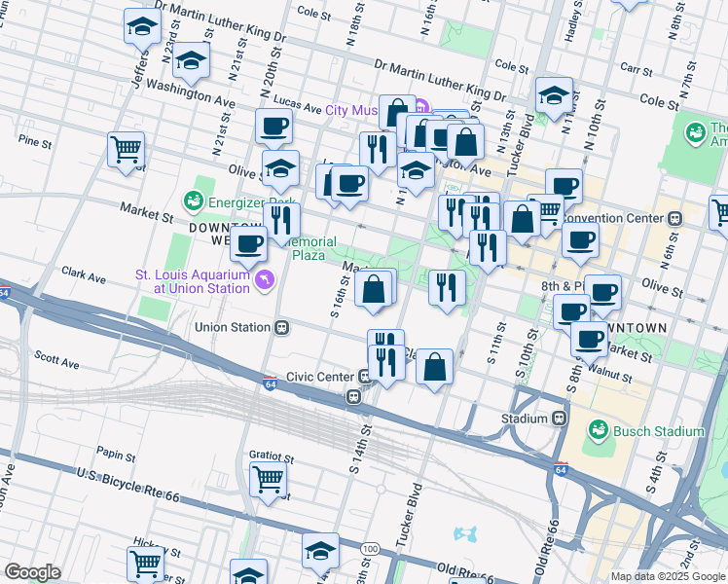The height and width of the screenshot is (584, 728).
Task: Click the Route 100 shield marker
Action: point(370,549)
